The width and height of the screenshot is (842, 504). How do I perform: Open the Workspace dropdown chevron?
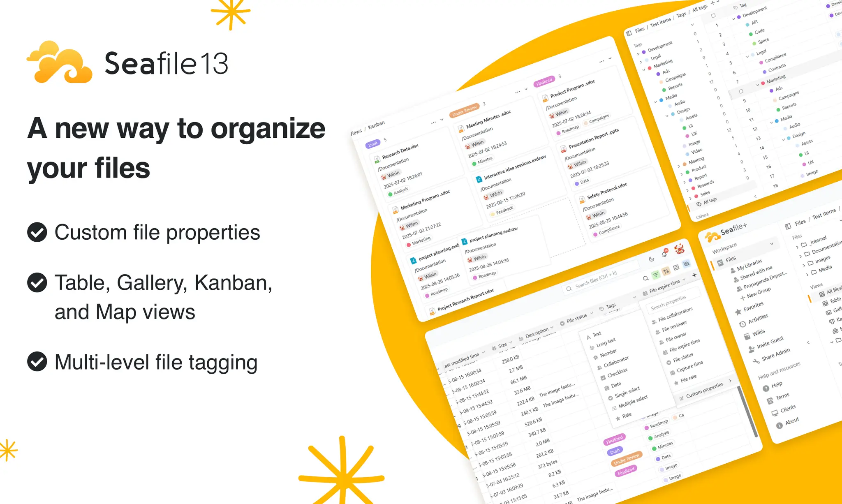772,244
